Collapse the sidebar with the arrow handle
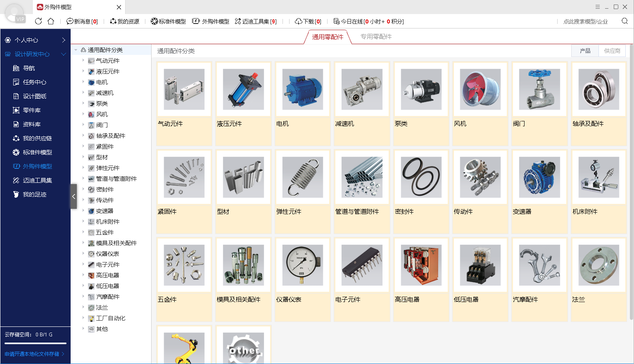Viewport: 634px width, 364px height. (x=74, y=196)
